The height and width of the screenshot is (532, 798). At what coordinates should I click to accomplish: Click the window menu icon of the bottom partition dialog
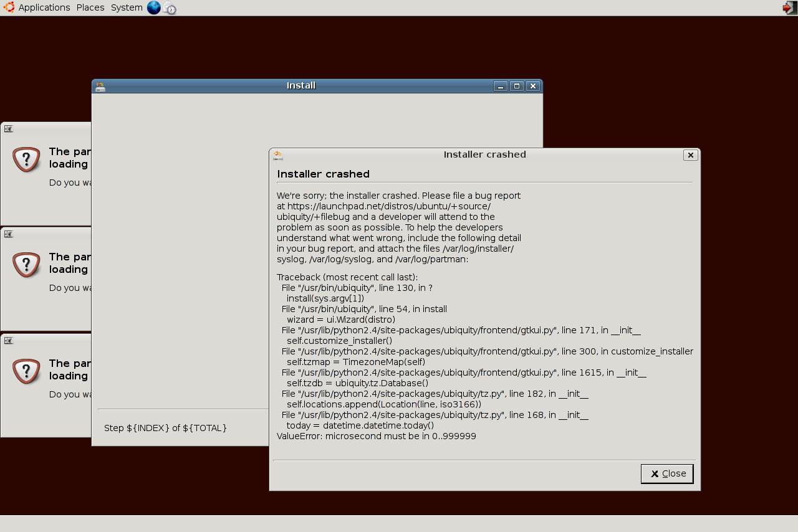pyautogui.click(x=9, y=341)
